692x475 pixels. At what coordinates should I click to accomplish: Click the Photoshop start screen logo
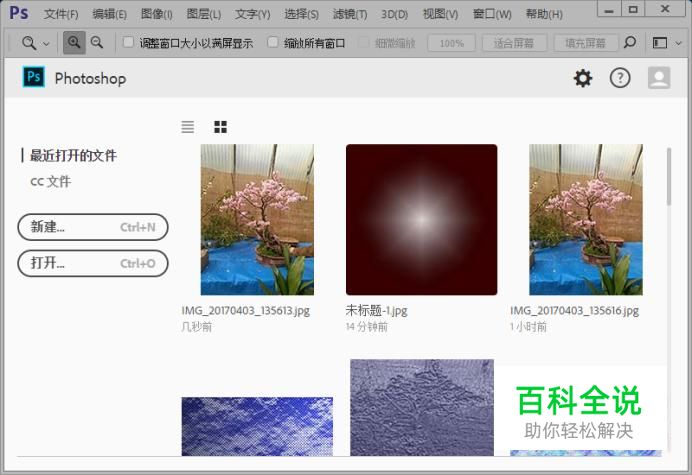[34, 77]
